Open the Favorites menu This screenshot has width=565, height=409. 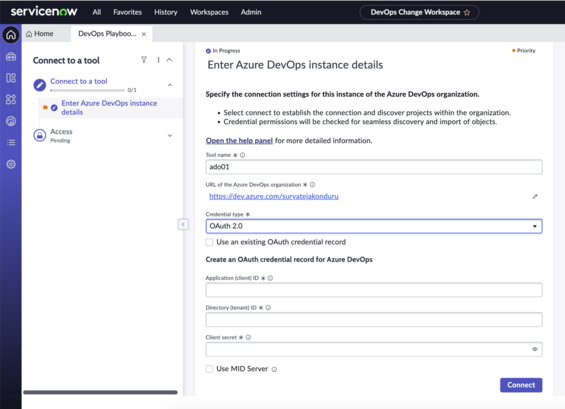pyautogui.click(x=128, y=12)
